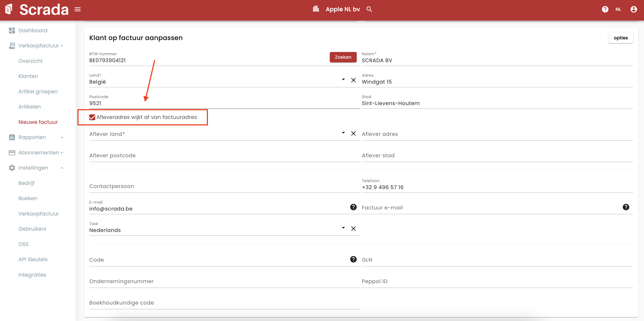
Task: Open the Dashboard menu item
Action: (33, 31)
